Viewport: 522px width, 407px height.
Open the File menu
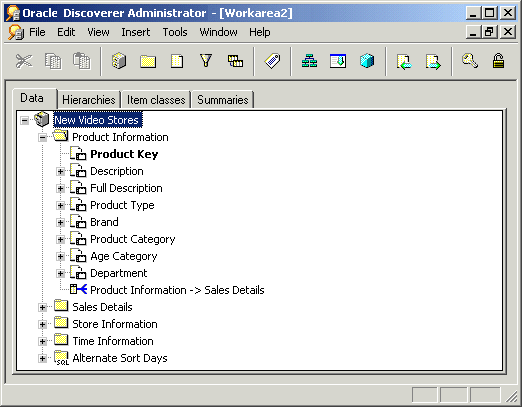(x=37, y=32)
